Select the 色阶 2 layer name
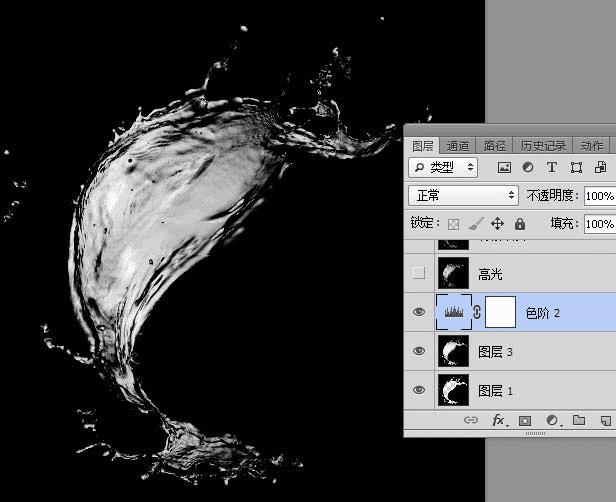 543,313
